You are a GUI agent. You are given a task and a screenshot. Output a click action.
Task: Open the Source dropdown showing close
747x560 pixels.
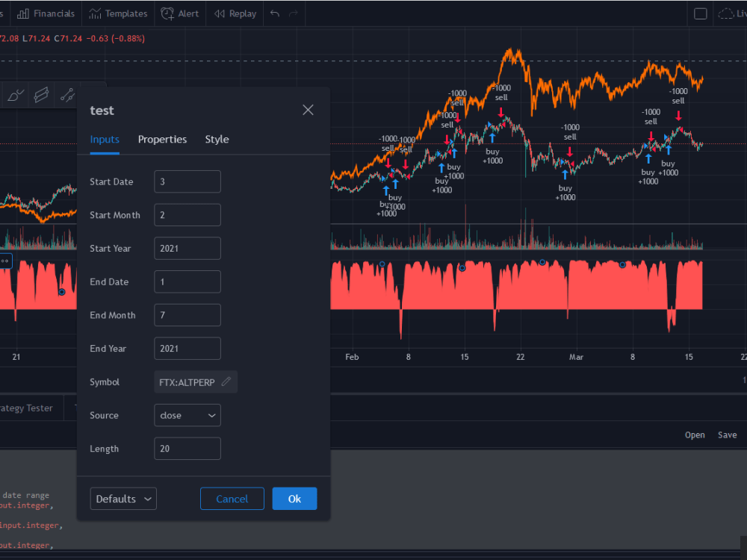coord(187,415)
